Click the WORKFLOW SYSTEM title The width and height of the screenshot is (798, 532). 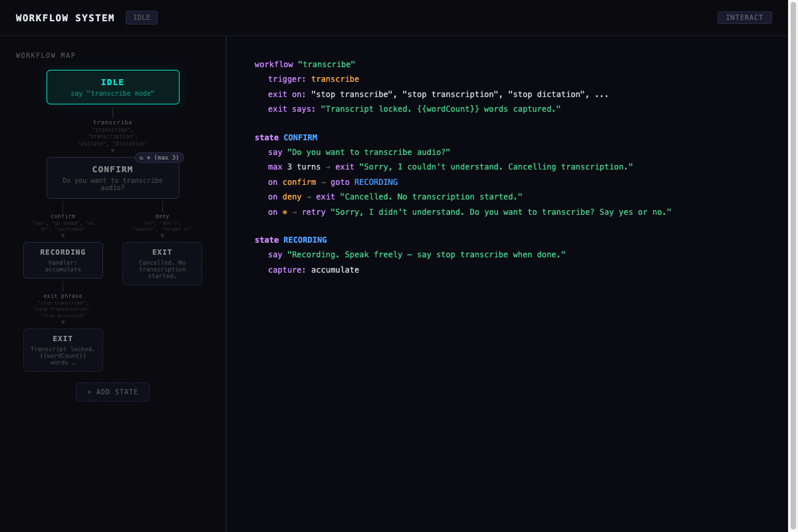point(65,18)
